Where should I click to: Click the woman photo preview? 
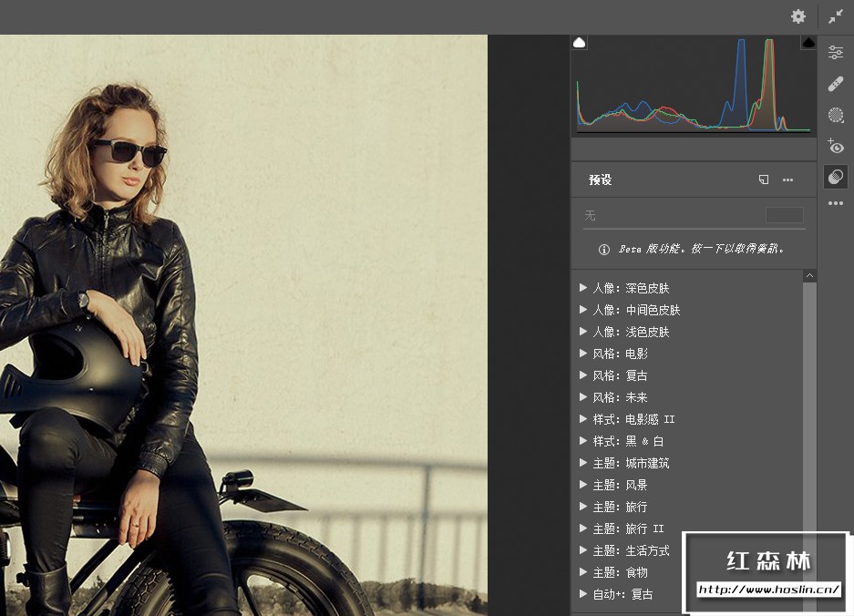[x=243, y=325]
